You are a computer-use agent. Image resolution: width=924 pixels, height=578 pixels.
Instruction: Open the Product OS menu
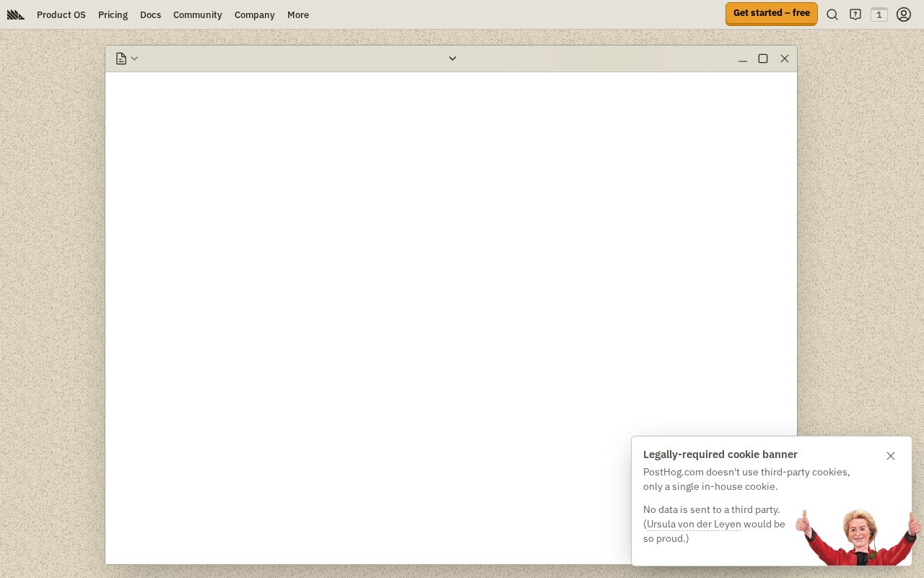coord(61,14)
